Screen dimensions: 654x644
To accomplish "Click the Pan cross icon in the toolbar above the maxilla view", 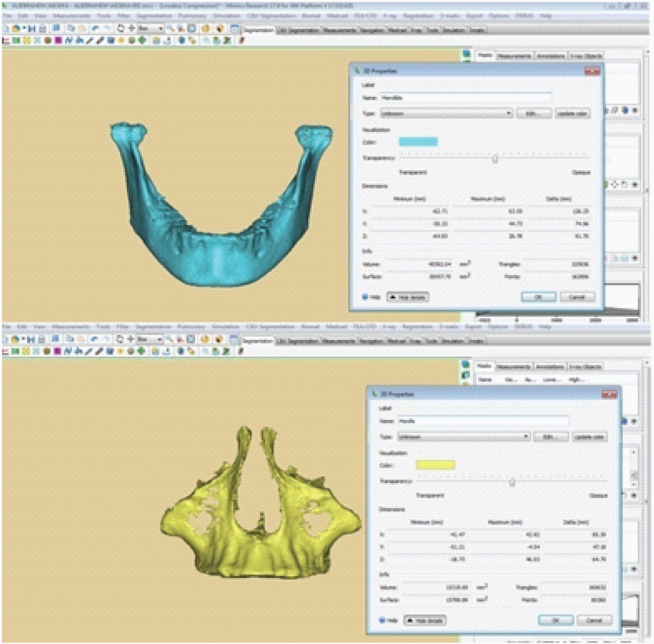I will click(x=131, y=339).
